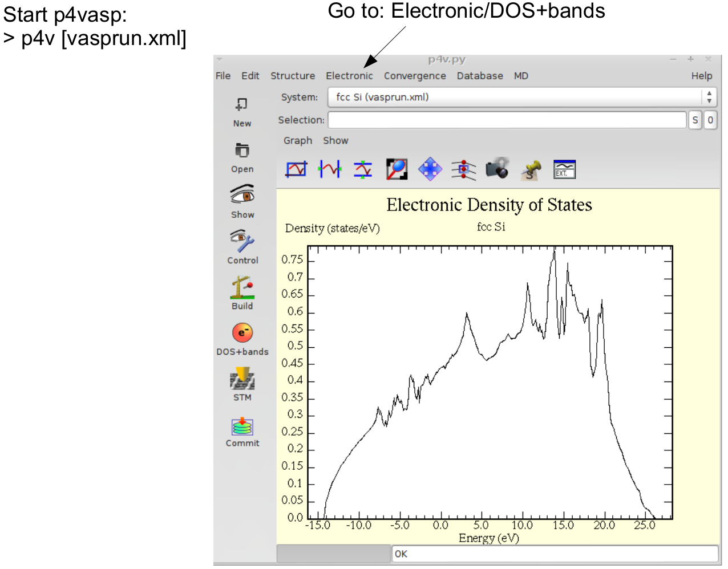Screen dimensions: 728x569
Task: Select the DOS+bands electron icon
Action: point(242,333)
